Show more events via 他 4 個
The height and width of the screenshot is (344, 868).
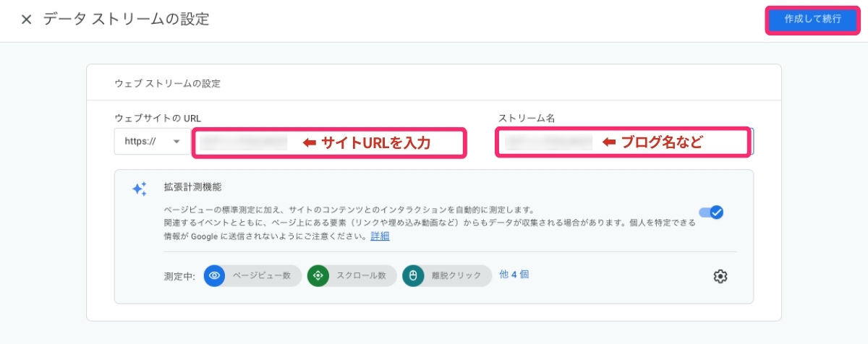514,275
